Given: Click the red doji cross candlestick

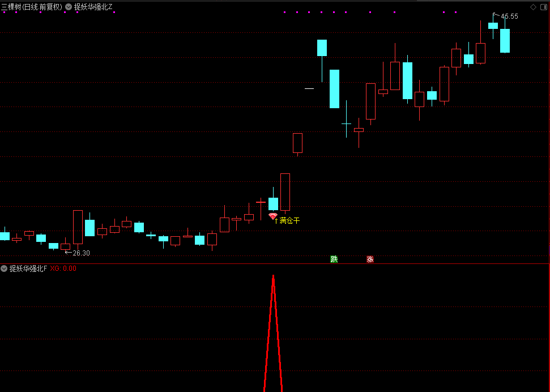Looking at the screenshot, I should [x=261, y=202].
